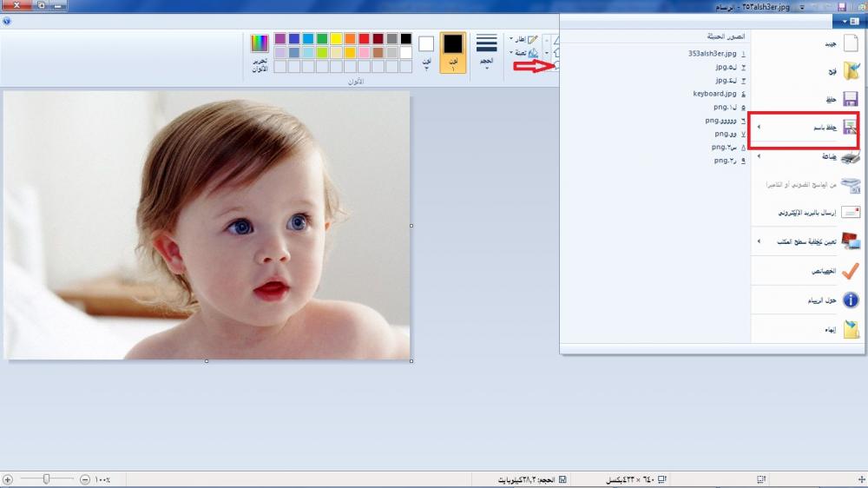Image resolution: width=868 pixels, height=488 pixels.
Task: Click the Save floppy disk icon
Action: point(851,99)
